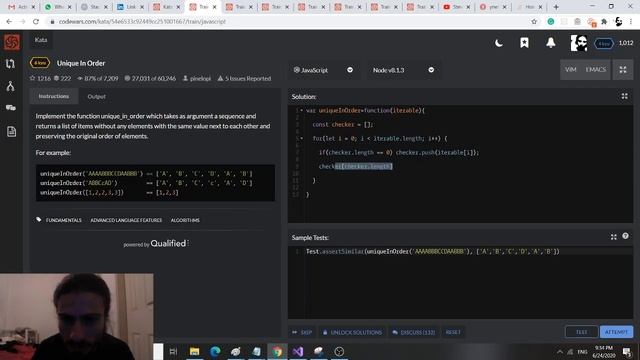640x360 pixels.
Task: Open Microsoft Edge from taskbar
Action: click(x=215, y=351)
